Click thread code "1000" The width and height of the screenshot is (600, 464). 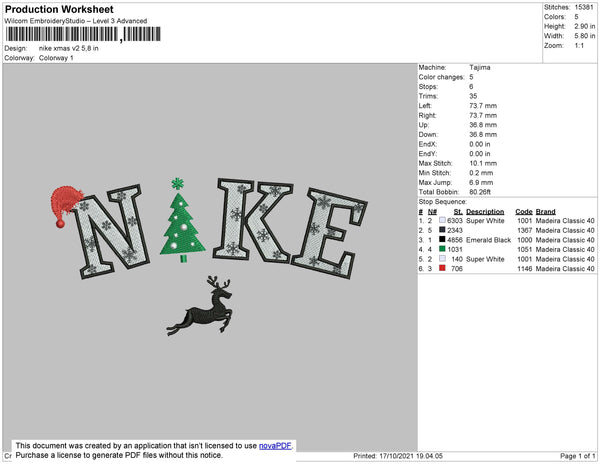click(525, 240)
